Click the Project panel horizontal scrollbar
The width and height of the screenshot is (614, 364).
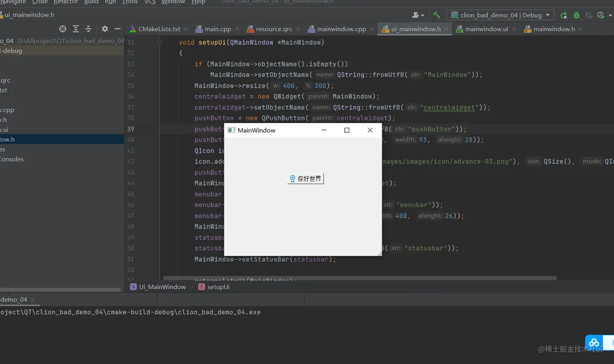60,290
